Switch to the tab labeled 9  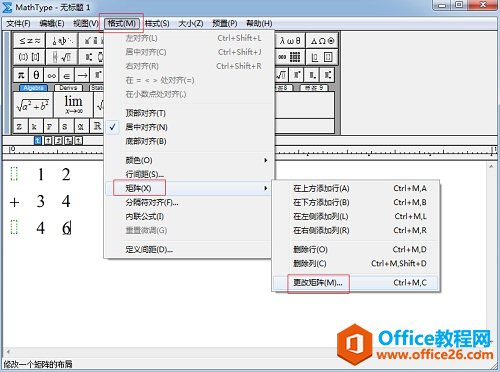[314, 88]
